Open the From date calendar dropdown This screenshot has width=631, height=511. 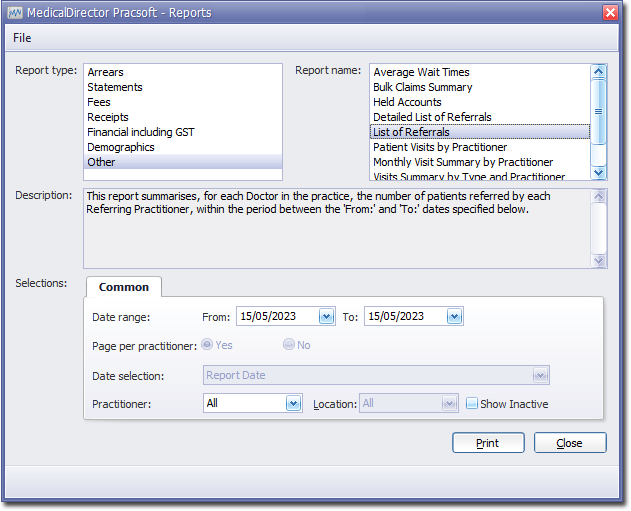tap(326, 317)
